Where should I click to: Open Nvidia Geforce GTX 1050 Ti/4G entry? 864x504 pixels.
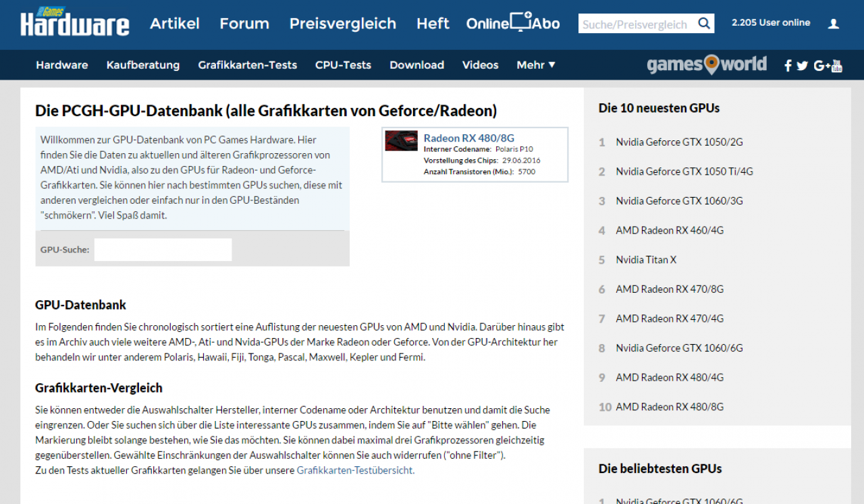tap(684, 171)
